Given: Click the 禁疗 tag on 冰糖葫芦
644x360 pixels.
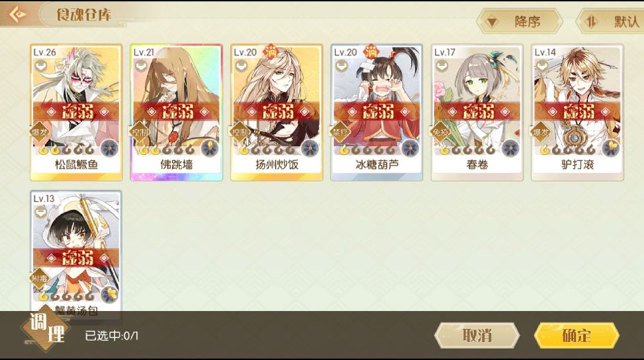Looking at the screenshot, I should 340,132.
